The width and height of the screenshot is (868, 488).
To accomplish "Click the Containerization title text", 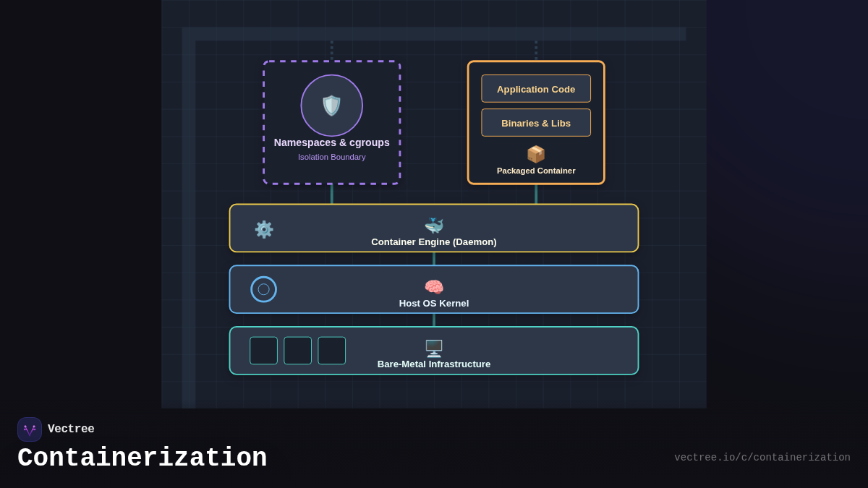I will [x=142, y=458].
